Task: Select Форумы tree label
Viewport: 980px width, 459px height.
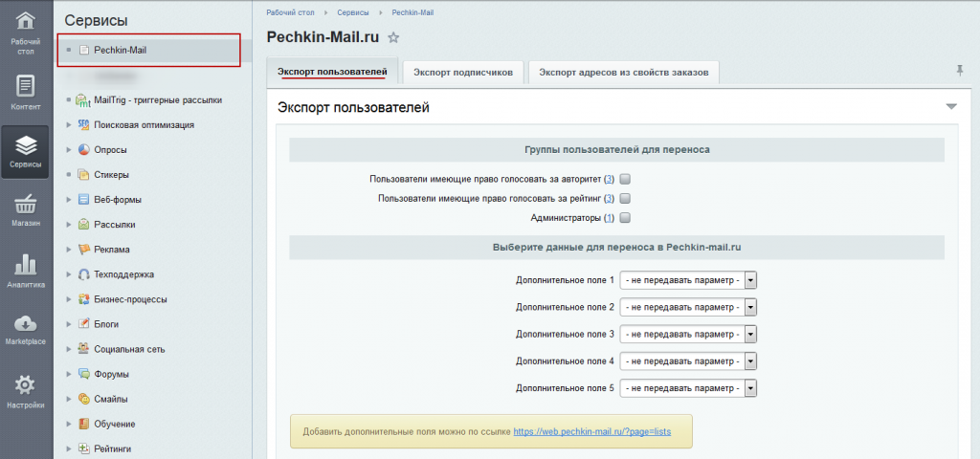Action: [x=111, y=374]
